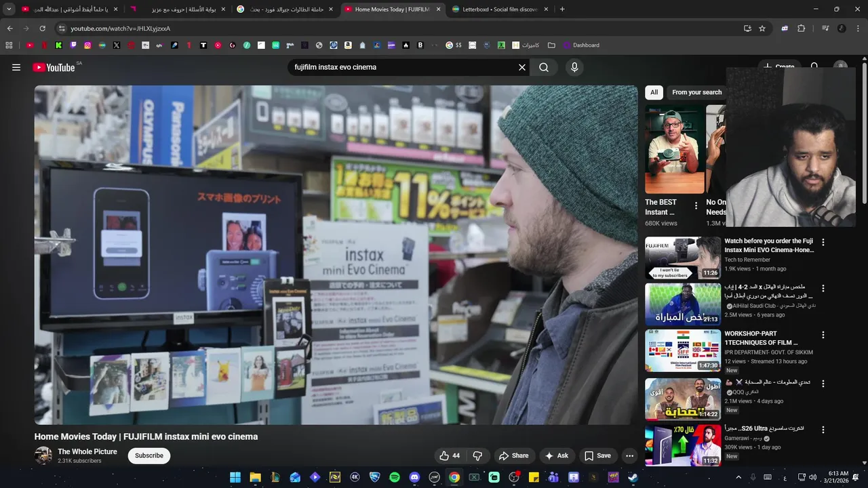This screenshot has height=488, width=868.
Task: Open the Windows Start menu
Action: click(x=235, y=477)
